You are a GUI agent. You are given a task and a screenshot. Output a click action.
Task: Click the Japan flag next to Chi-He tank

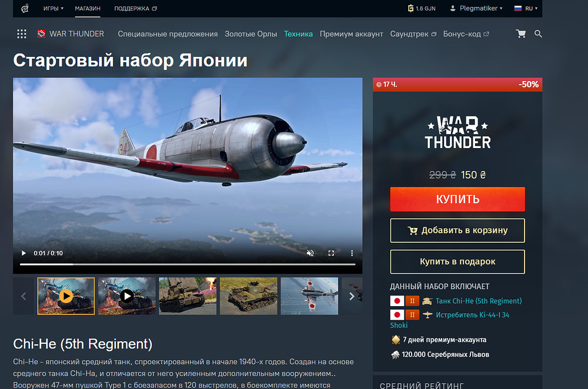click(397, 301)
